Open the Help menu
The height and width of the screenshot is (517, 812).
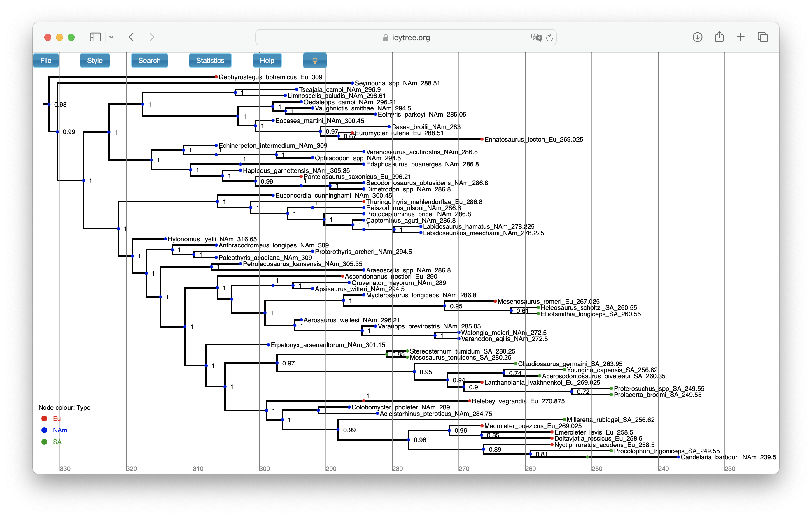[267, 61]
